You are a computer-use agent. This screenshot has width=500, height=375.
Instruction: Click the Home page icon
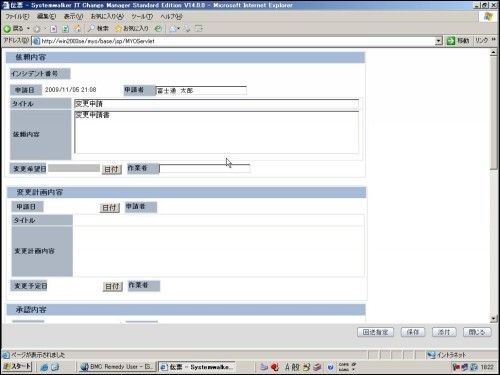(77, 29)
